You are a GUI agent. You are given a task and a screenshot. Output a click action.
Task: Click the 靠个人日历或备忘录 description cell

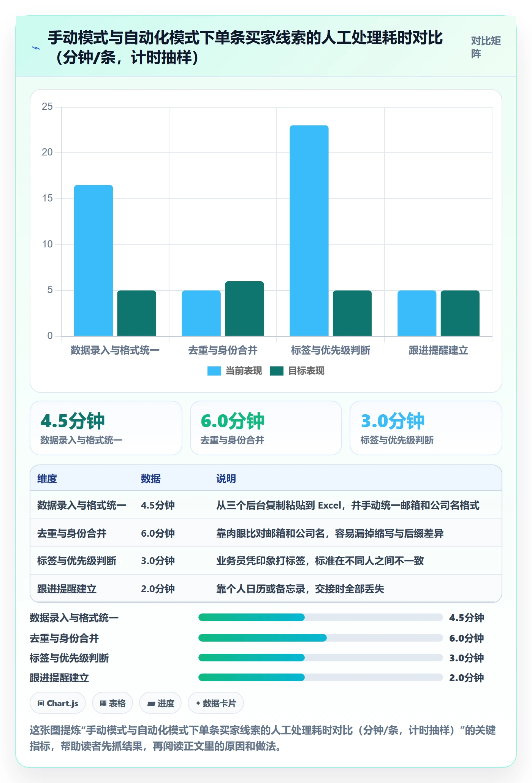(x=300, y=589)
